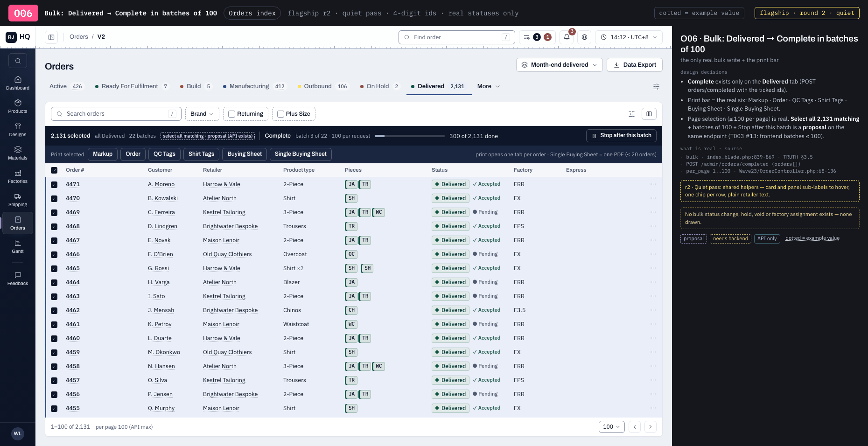Uncheck the checkbox for order 4469
This screenshot has height=446, width=868.
[54, 212]
